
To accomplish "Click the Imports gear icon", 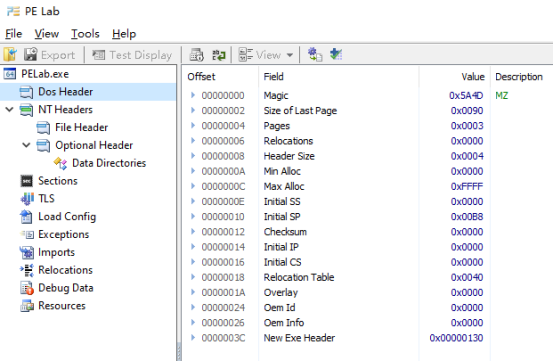I will coord(26,252).
